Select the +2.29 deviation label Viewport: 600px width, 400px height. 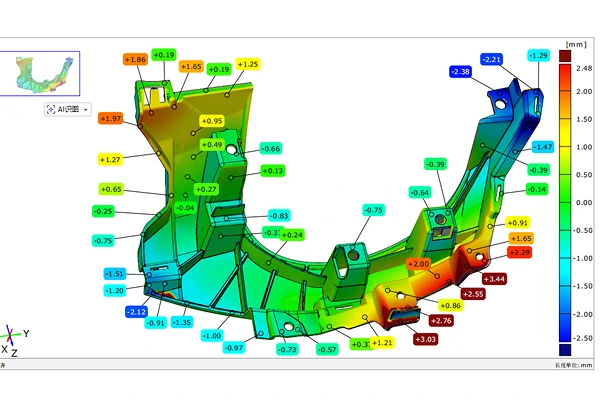(520, 252)
